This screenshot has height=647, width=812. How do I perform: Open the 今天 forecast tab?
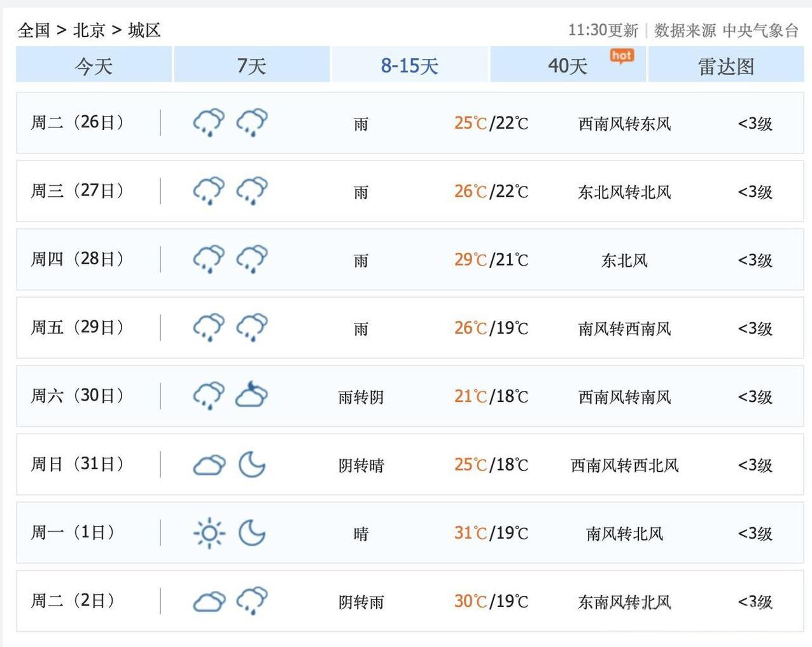coord(94,66)
